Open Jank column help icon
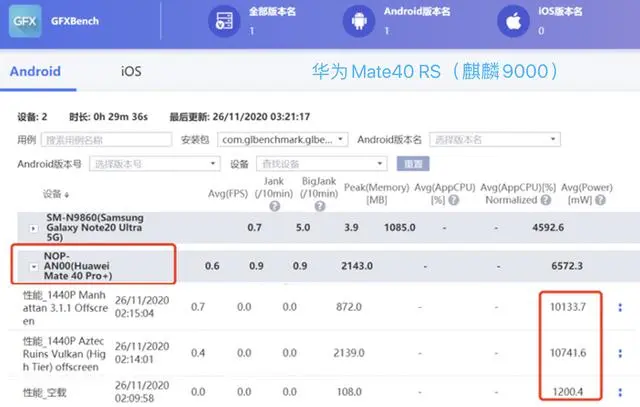Screen dimensions: 640x407 click(x=275, y=206)
